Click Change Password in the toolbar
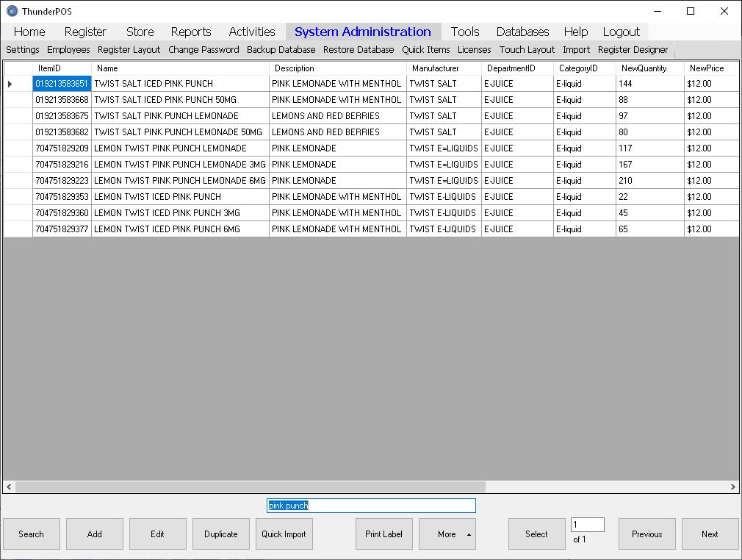Viewport: 742px width, 560px height. click(x=203, y=49)
